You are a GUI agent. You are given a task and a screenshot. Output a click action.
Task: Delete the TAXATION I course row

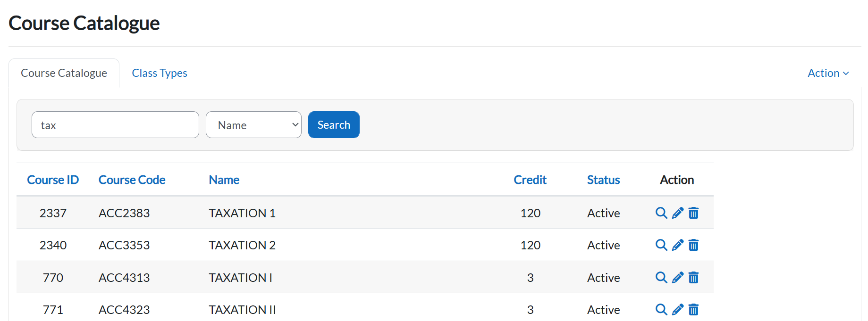tap(693, 278)
